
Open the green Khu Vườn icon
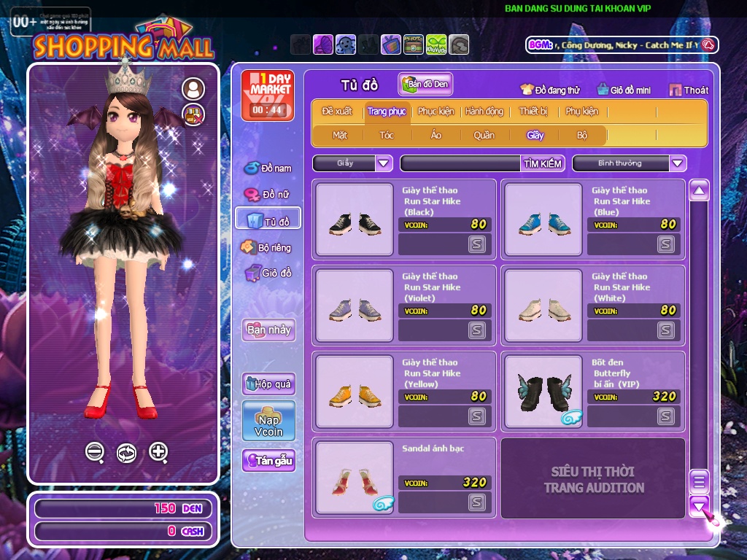436,44
